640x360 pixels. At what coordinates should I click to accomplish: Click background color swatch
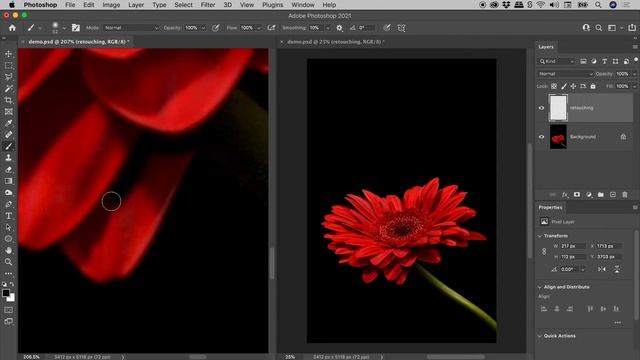pyautogui.click(x=11, y=298)
